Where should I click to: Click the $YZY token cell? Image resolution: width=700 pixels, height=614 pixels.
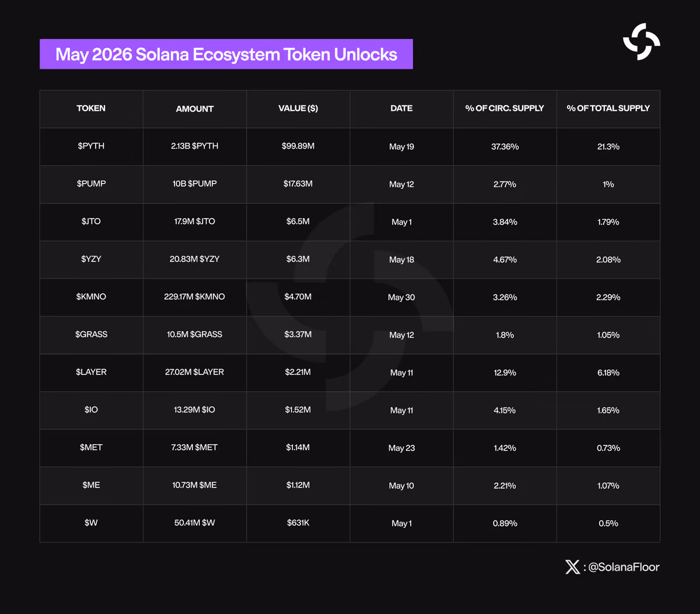click(91, 259)
